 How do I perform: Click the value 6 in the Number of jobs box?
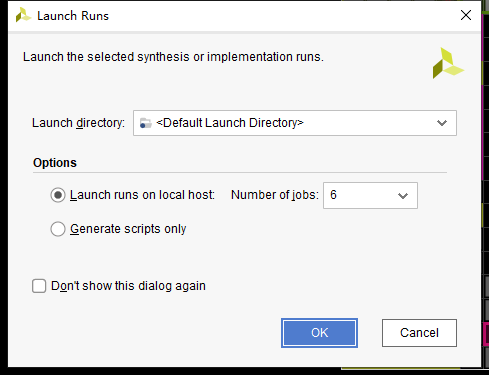333,195
